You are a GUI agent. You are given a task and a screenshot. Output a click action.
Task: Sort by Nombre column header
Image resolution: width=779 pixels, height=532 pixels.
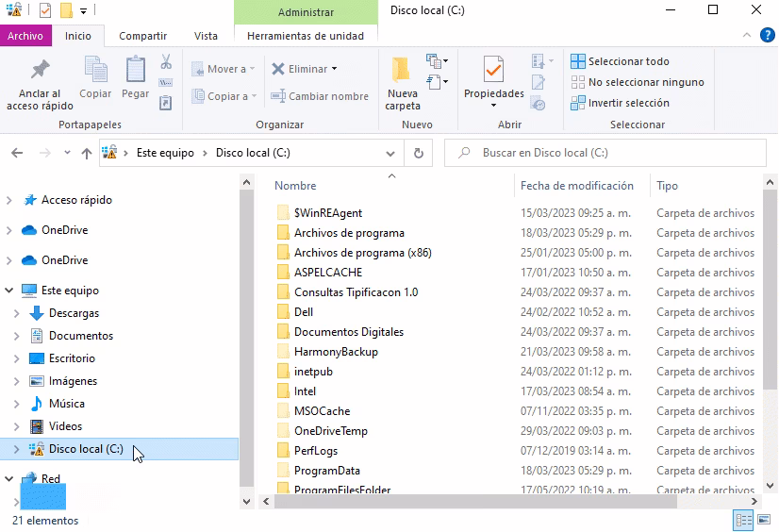tap(295, 186)
